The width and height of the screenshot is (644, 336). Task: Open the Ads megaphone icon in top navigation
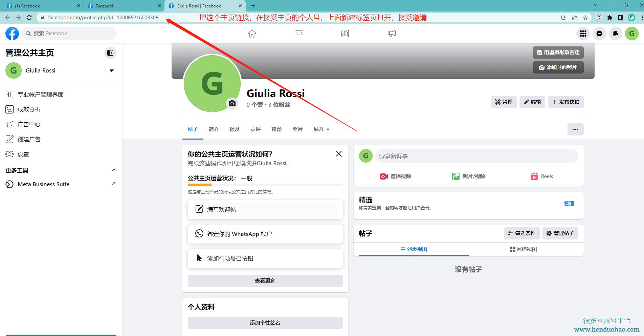(x=392, y=34)
